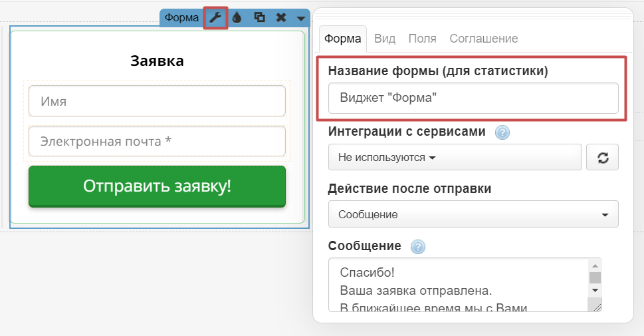Go to the Соглашение tab
The image size is (644, 336).
(x=483, y=39)
